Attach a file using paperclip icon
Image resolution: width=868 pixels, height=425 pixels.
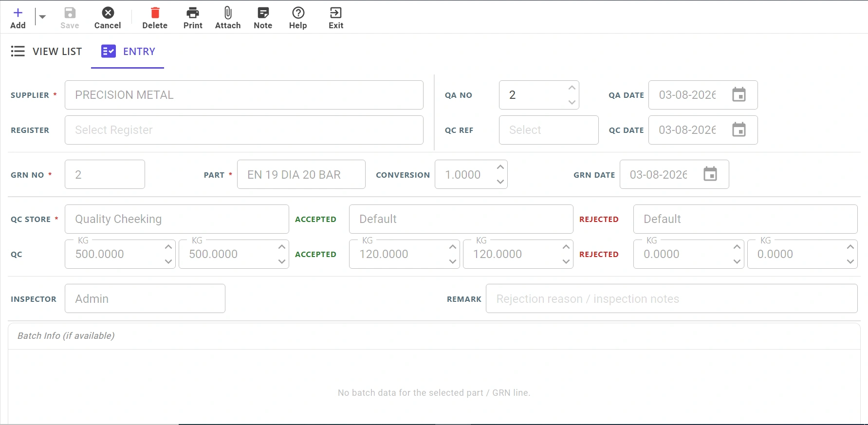click(x=228, y=18)
